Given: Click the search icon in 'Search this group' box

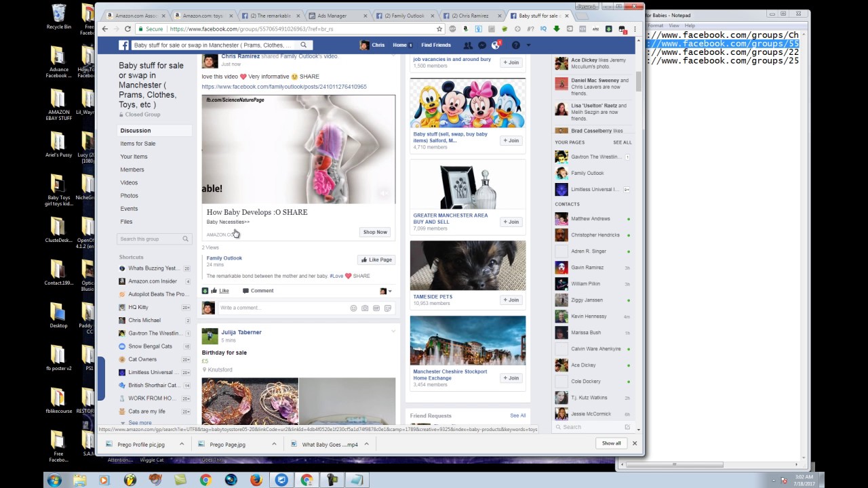Looking at the screenshot, I should (185, 239).
